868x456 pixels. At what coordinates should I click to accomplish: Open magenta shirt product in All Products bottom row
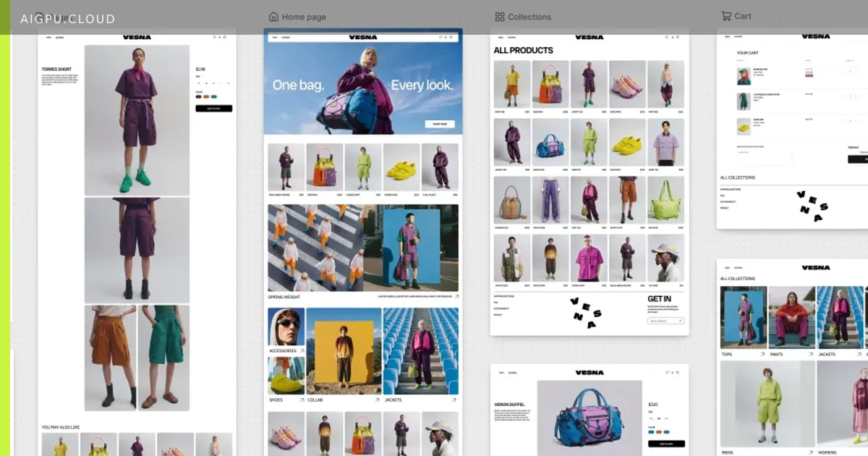(x=589, y=258)
